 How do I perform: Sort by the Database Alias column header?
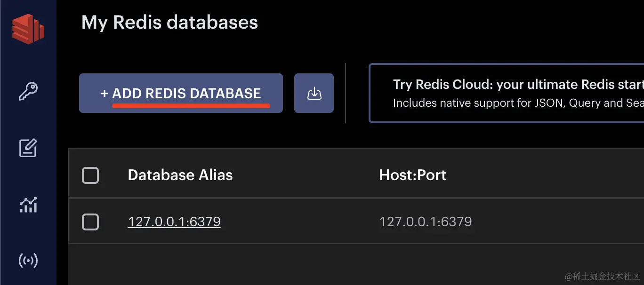pyautogui.click(x=180, y=175)
